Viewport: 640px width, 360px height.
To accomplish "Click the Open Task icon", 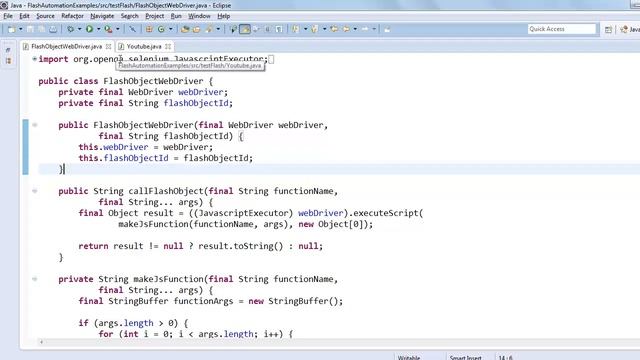I will (x=197, y=29).
